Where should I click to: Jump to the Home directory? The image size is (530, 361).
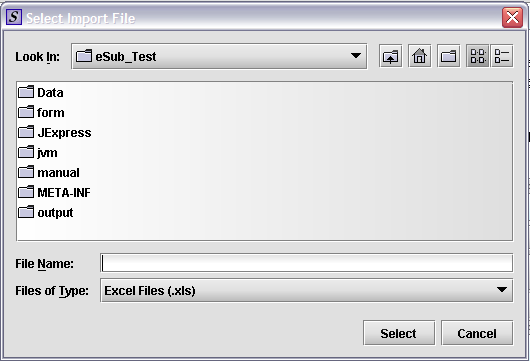pyautogui.click(x=419, y=56)
